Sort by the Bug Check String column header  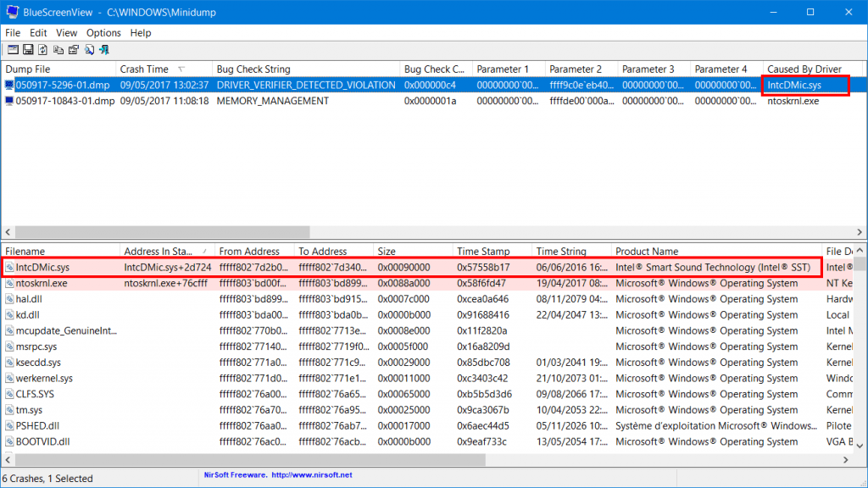[306, 69]
